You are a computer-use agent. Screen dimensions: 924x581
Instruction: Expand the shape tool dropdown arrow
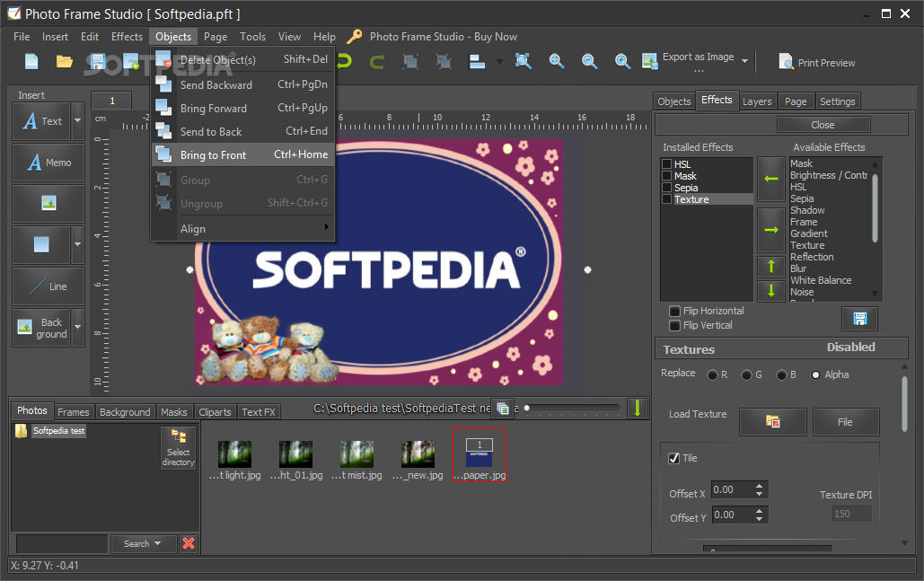[78, 244]
